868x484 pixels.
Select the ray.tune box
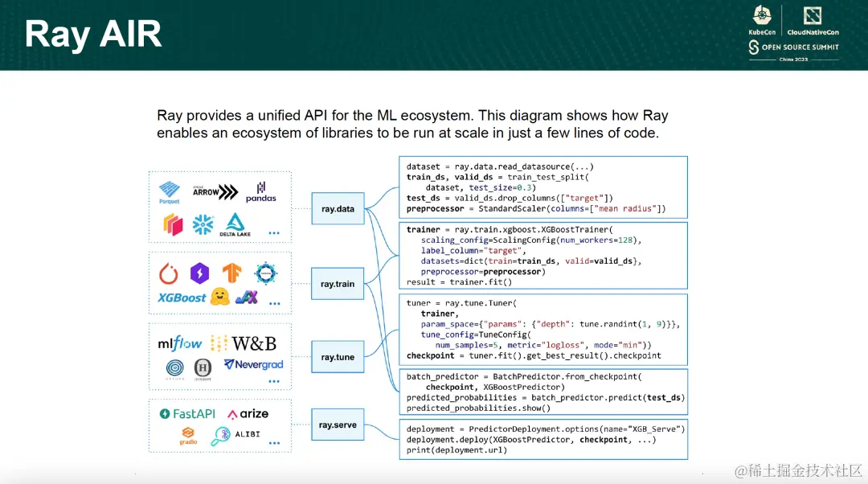(x=338, y=357)
